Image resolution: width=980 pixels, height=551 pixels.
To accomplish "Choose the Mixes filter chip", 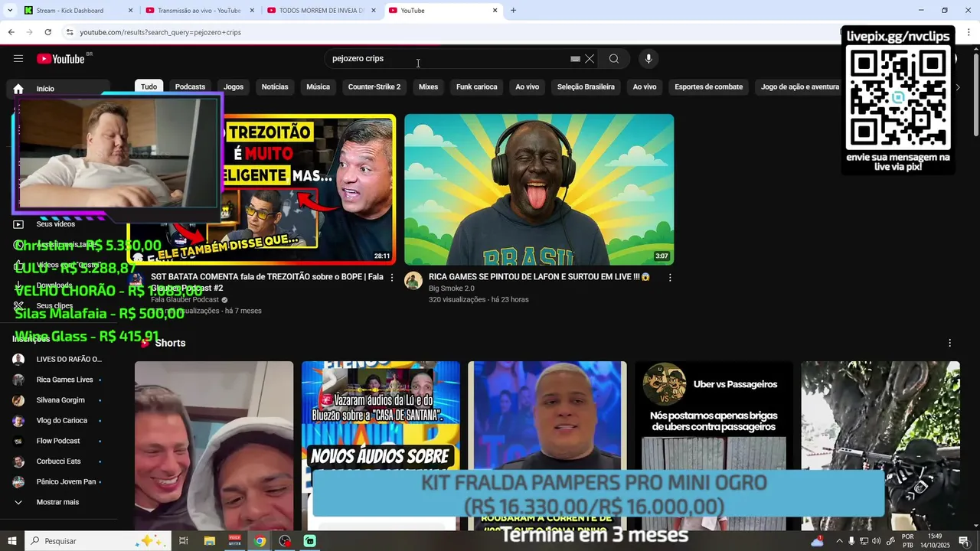I will [x=428, y=86].
